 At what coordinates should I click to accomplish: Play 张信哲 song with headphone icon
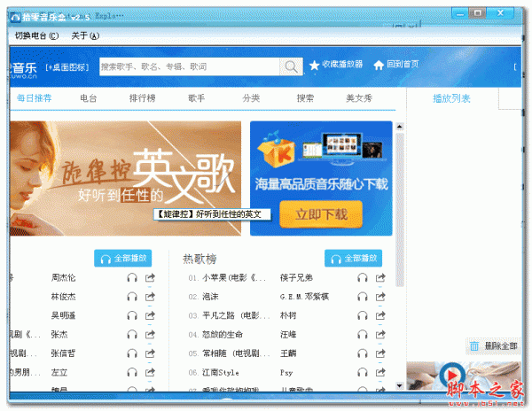click(132, 353)
